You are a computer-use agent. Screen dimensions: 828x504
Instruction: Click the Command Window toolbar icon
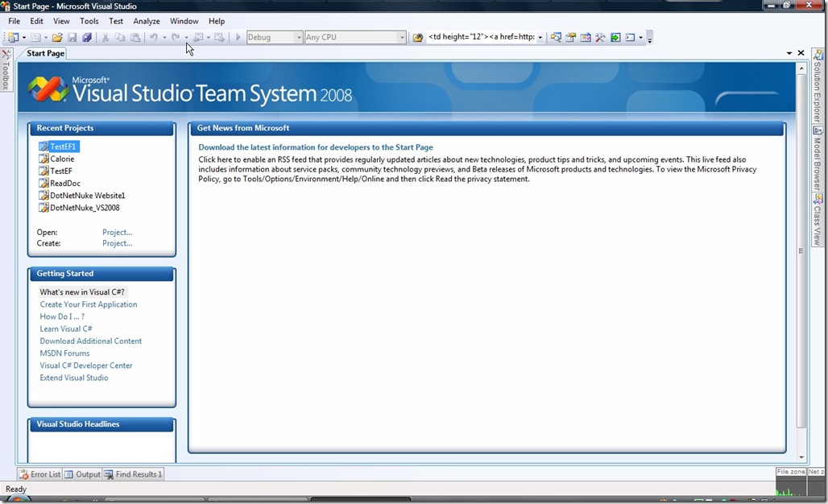pos(630,38)
